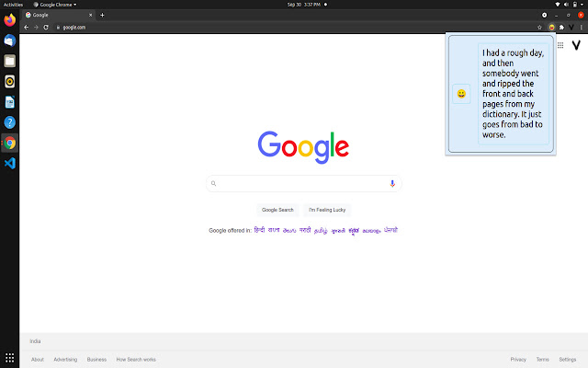Switch Google to Telugu language
This screenshot has height=368, width=588.
click(289, 230)
